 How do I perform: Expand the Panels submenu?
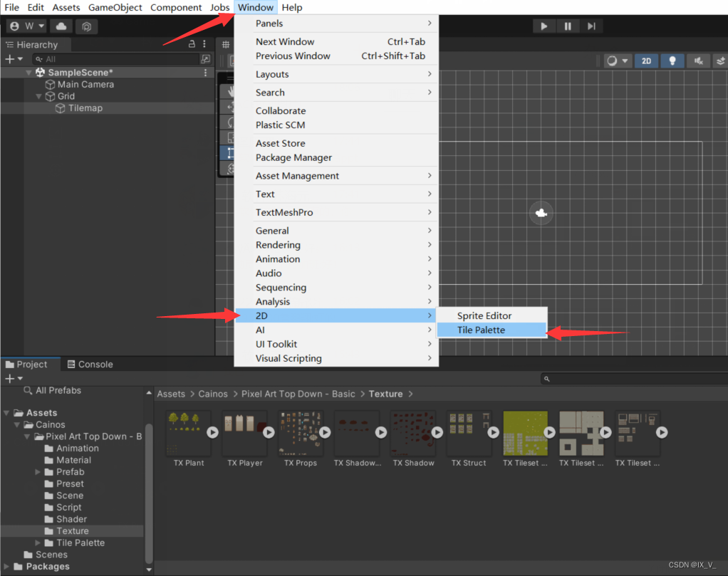pos(337,23)
